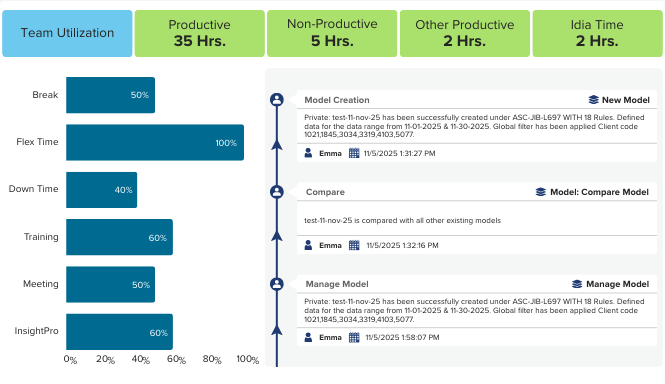Click the 80% x-axis tick label
The height and width of the screenshot is (384, 665).
click(x=212, y=359)
